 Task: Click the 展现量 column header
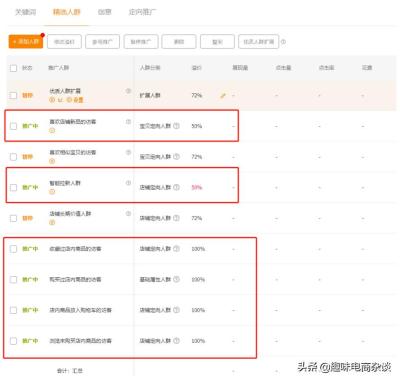click(240, 68)
